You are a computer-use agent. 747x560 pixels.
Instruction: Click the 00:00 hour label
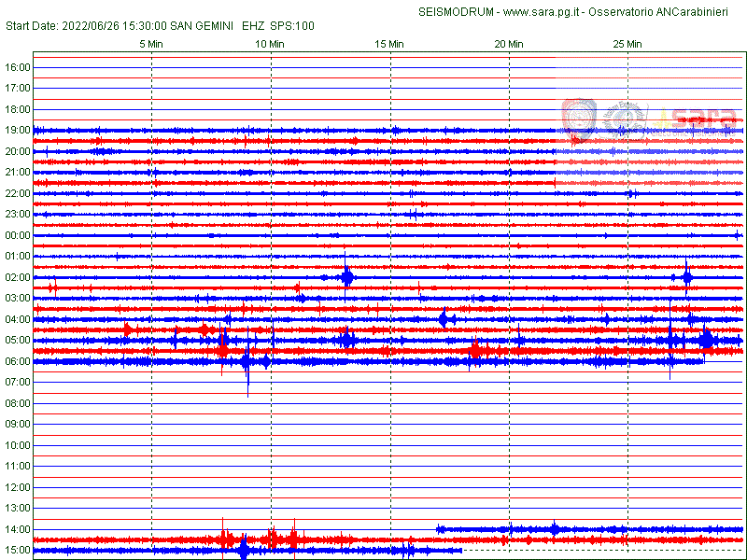coord(18,236)
